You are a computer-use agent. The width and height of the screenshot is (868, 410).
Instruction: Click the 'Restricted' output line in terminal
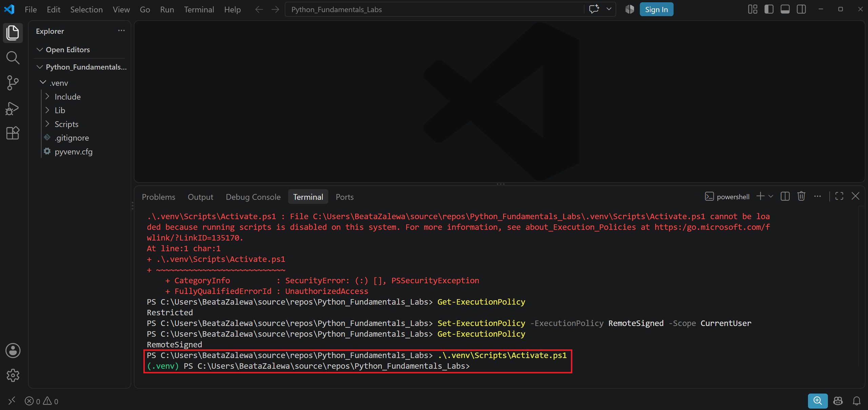(170, 313)
